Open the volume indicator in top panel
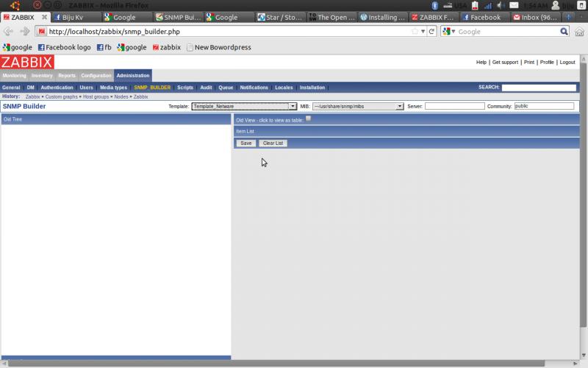Viewport: 588px width, 368px height. tap(501, 6)
